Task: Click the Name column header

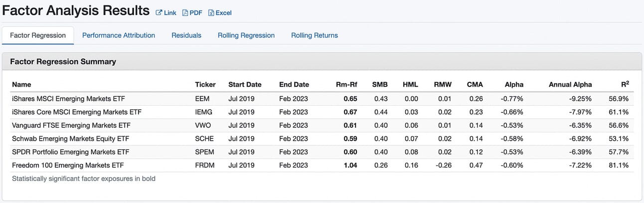Action: pyautogui.click(x=21, y=84)
